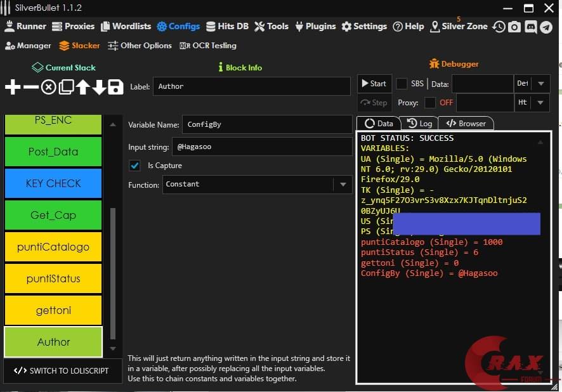Remove the selected block with minus icon
Viewport: 562px width, 392px height.
pos(30,88)
